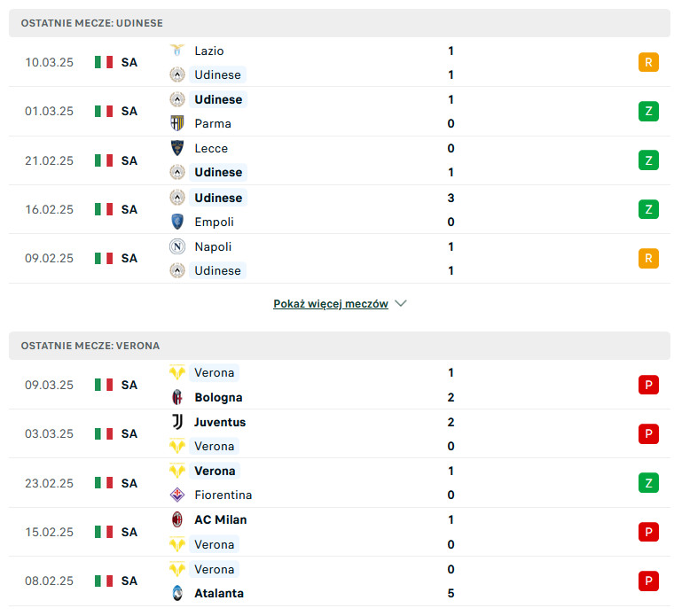Click the Bologna club crest icon
This screenshot has width=674, height=616.
[177, 397]
